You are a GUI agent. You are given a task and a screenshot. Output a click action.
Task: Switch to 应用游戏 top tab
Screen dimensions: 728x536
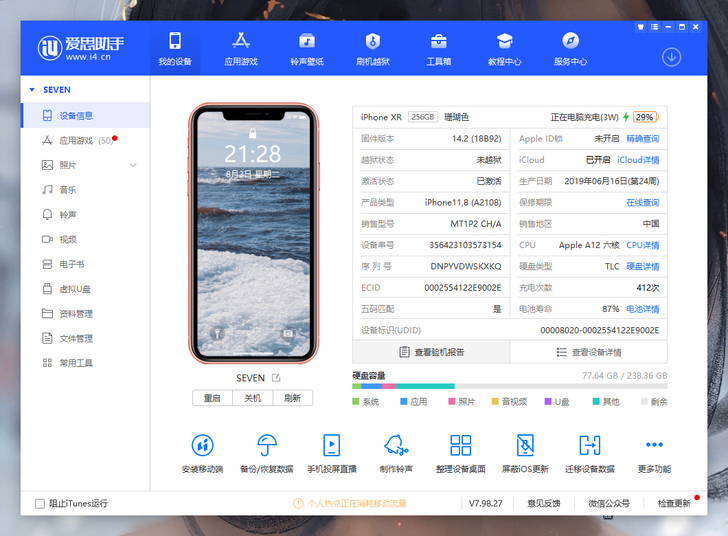(240, 49)
